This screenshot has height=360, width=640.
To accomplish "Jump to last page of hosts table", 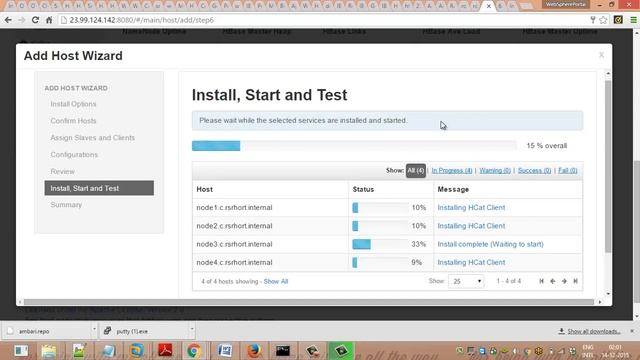I will tap(576, 281).
